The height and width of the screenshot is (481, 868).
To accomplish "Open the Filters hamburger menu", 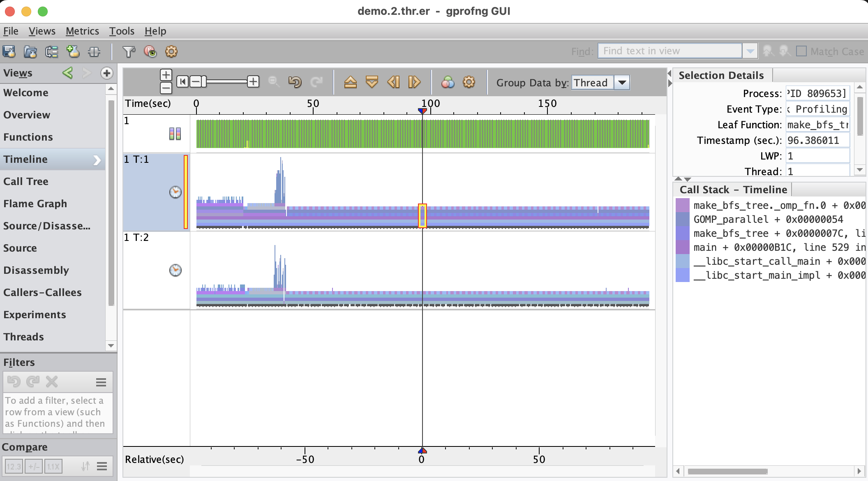I will (101, 382).
